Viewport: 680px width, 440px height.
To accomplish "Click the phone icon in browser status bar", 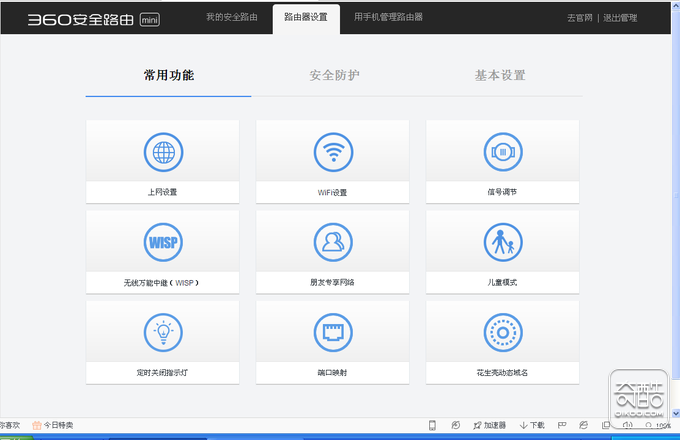I will 432,425.
